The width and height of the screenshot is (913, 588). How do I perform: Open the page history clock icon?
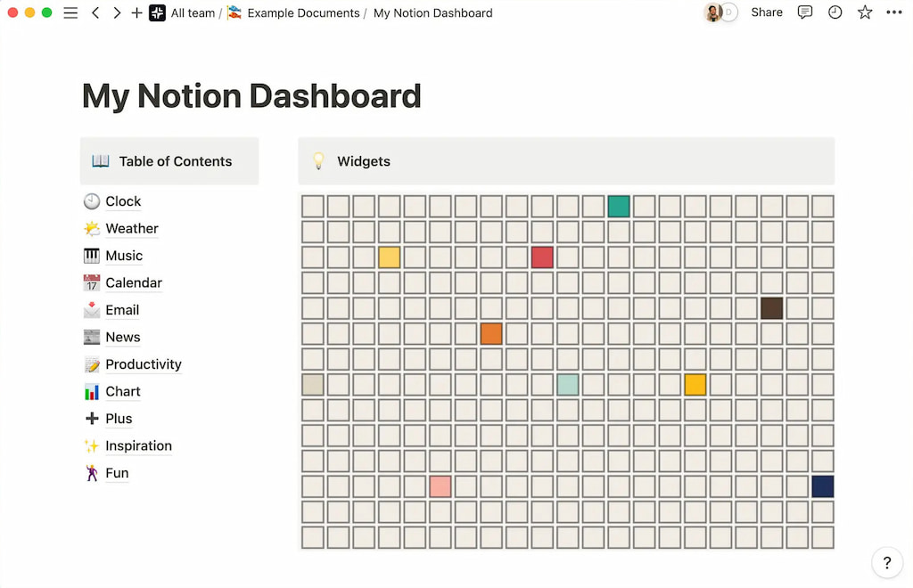[835, 12]
